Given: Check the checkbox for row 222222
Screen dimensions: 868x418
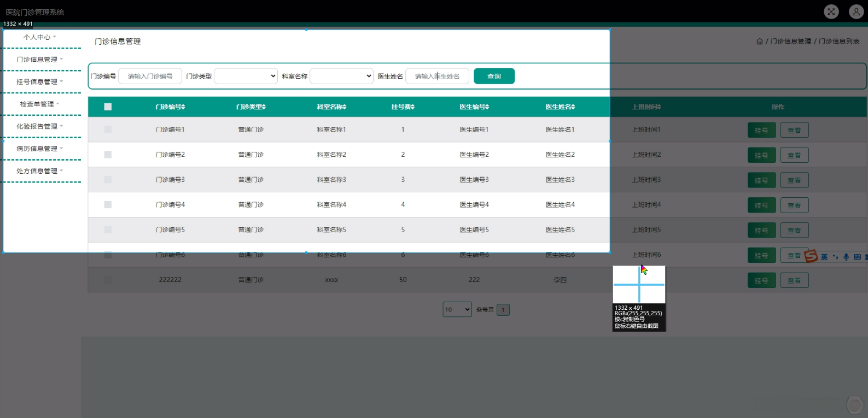Looking at the screenshot, I should point(108,280).
